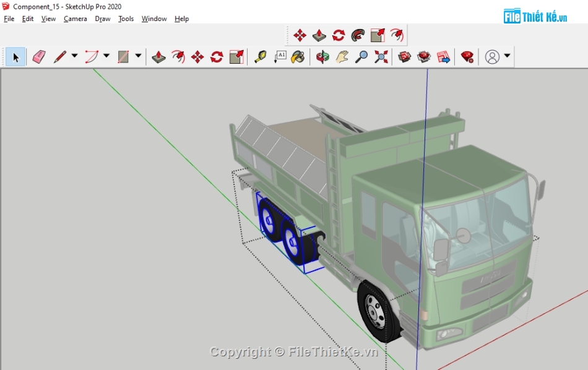The width and height of the screenshot is (588, 370).
Task: Click Offset in floating Edit toolbar
Action: (x=397, y=36)
